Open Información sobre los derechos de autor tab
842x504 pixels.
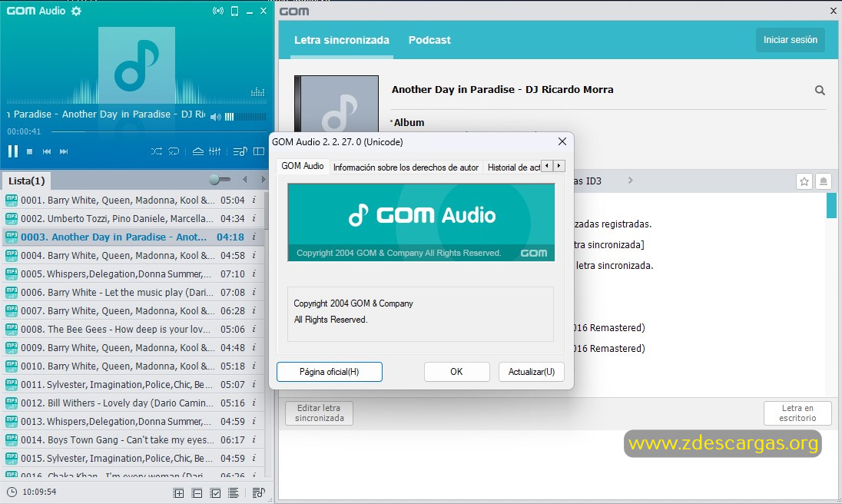point(406,167)
